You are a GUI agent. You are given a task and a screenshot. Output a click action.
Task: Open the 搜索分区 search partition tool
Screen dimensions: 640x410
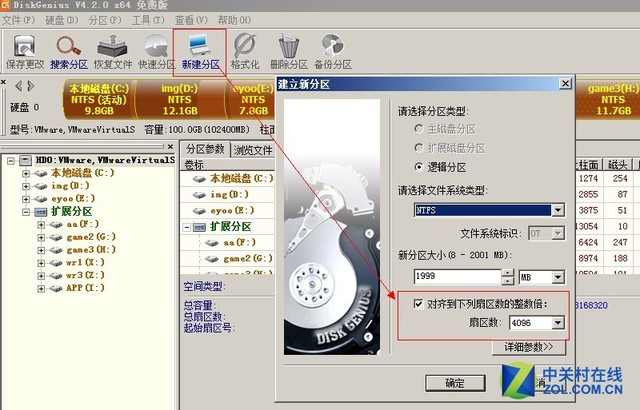click(69, 52)
